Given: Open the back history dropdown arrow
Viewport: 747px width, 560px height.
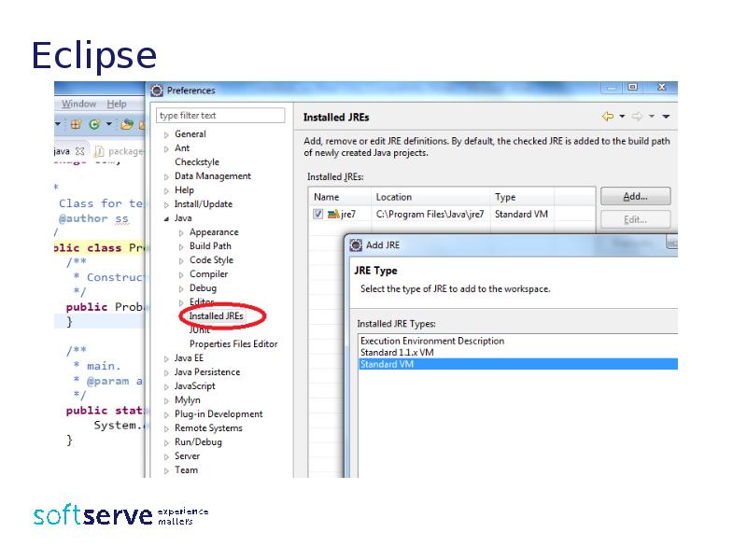Looking at the screenshot, I should pyautogui.click(x=622, y=116).
